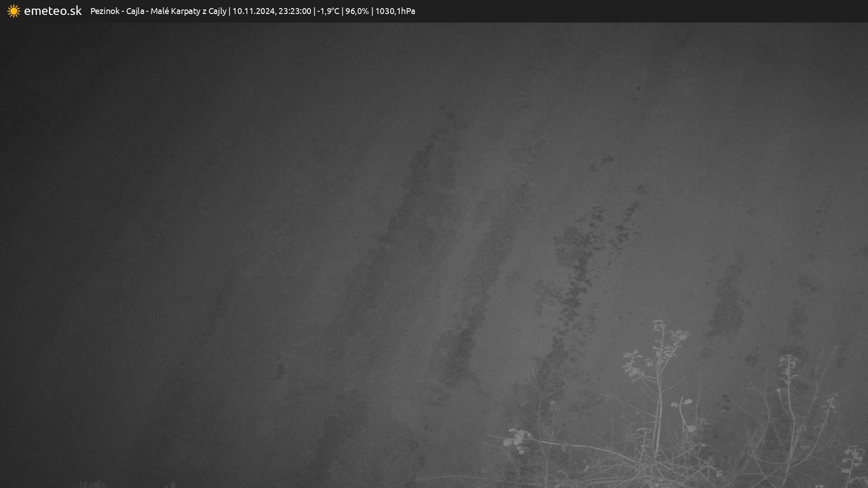This screenshot has width=868, height=488.
Task: Select the temperature reading -1,9°C
Action: [328, 11]
